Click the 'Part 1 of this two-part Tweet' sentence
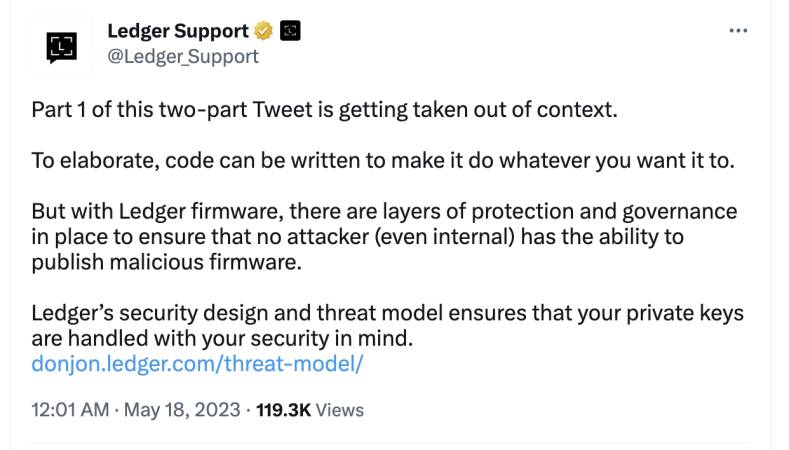Screen dimensions: 789x450 pyautogui.click(x=324, y=110)
